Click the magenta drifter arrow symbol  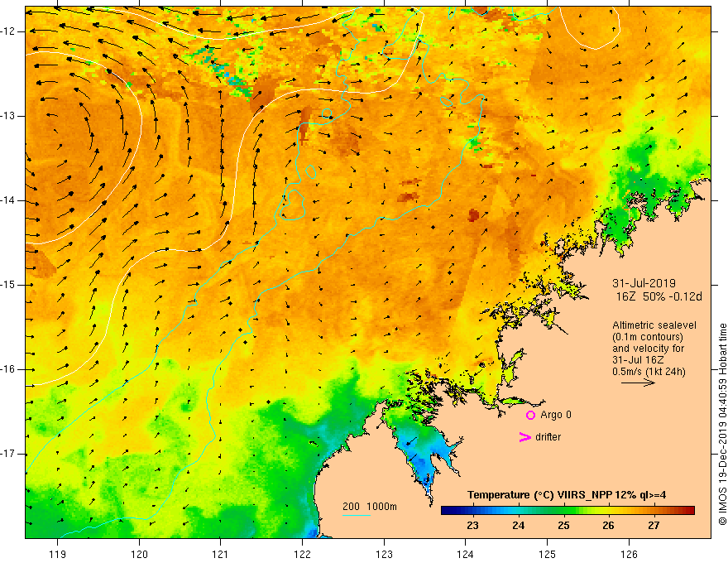pyautogui.click(x=524, y=437)
